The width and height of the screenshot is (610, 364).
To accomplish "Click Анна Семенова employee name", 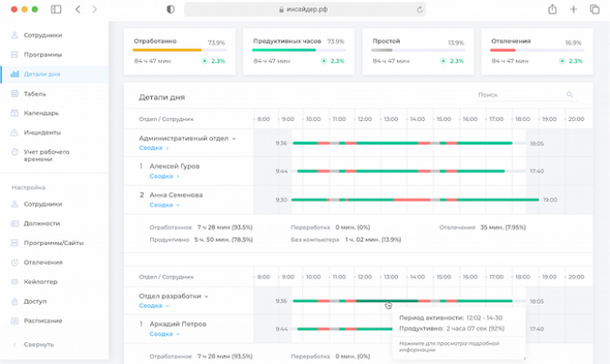I will (x=177, y=195).
